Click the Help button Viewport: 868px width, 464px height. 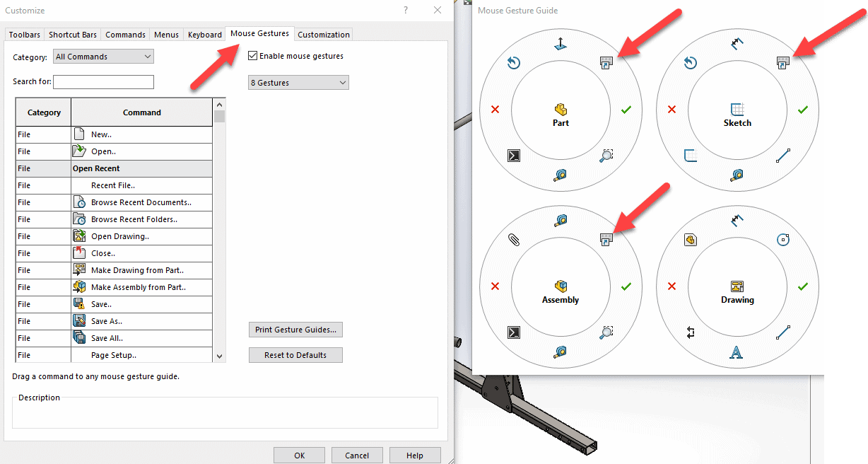pos(415,456)
